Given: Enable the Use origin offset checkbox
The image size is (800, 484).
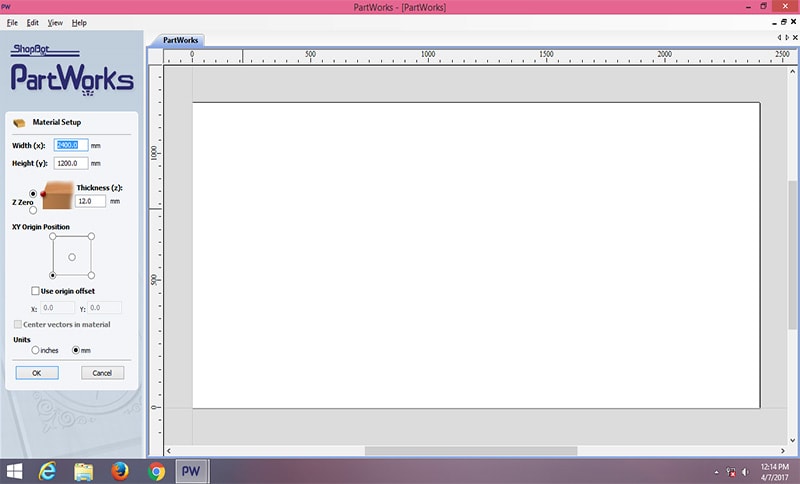Looking at the screenshot, I should tap(35, 291).
